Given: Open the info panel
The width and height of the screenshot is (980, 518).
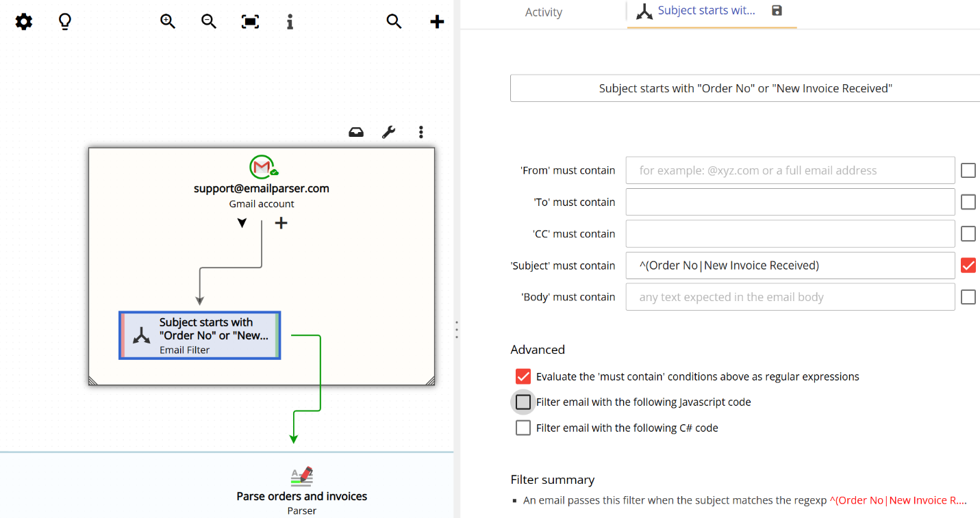Looking at the screenshot, I should click(x=290, y=21).
